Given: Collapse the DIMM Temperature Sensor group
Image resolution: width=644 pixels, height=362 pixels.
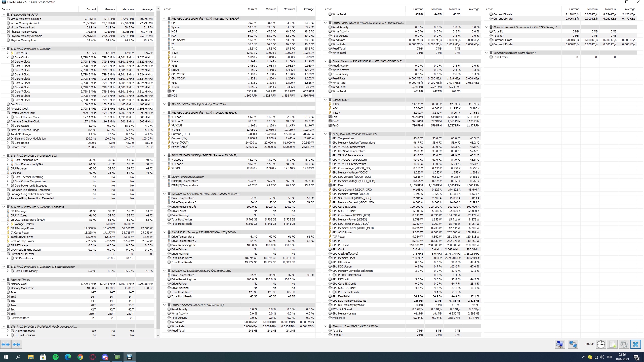Looking at the screenshot, I should 165,177.
